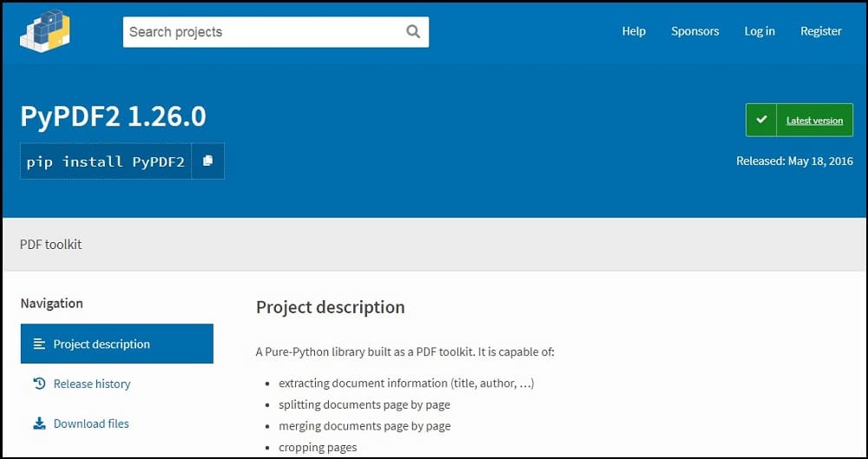This screenshot has height=459, width=868.
Task: Go to Log in
Action: tap(759, 31)
